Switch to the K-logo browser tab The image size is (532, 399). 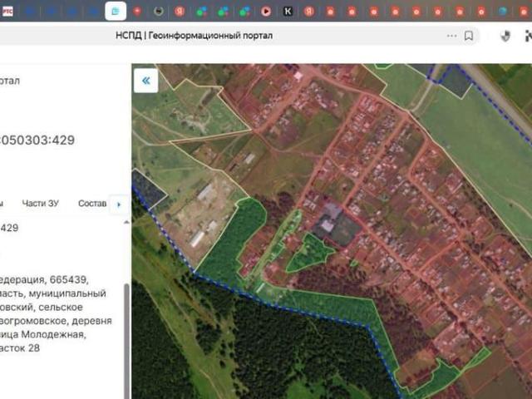288,11
